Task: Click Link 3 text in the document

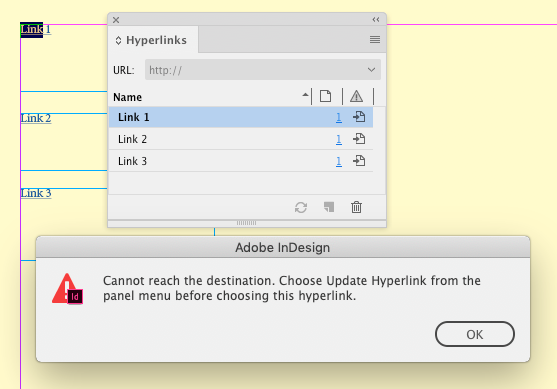Action: pos(36,193)
